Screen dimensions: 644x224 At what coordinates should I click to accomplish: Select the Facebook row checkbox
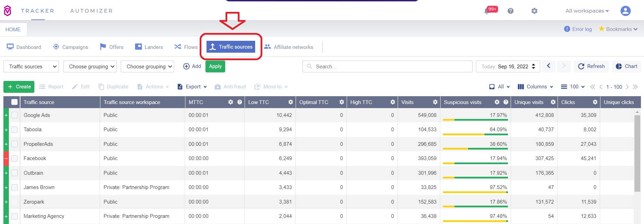click(14, 158)
